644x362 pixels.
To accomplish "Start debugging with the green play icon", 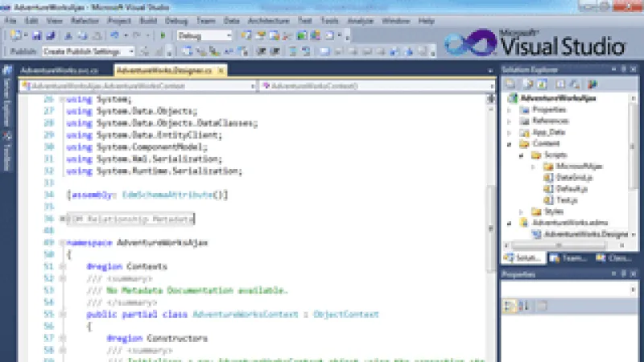I will point(163,35).
